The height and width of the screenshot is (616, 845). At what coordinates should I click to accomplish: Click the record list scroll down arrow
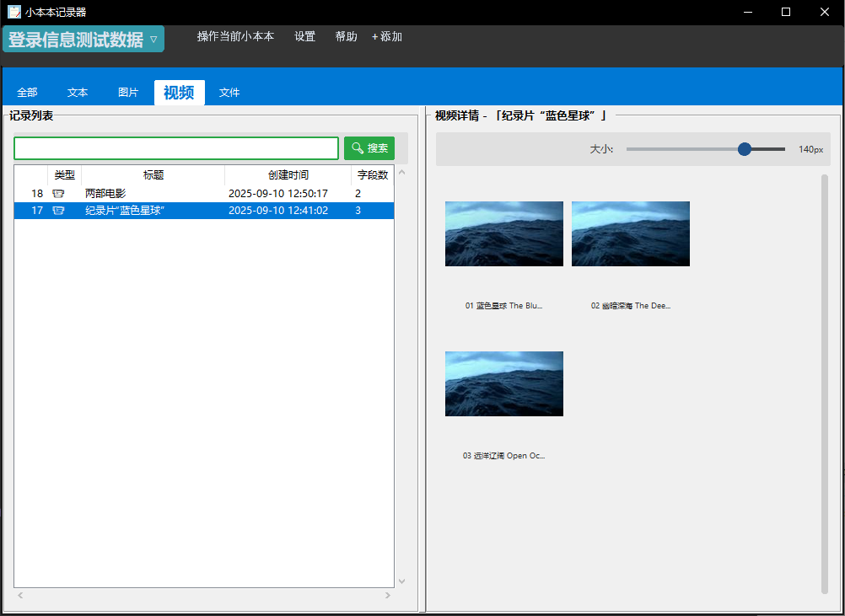tap(401, 581)
